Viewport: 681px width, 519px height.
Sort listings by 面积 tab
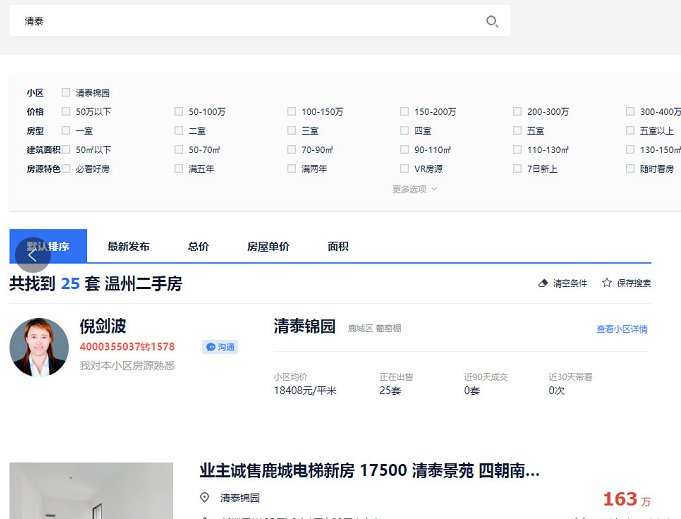point(338,246)
